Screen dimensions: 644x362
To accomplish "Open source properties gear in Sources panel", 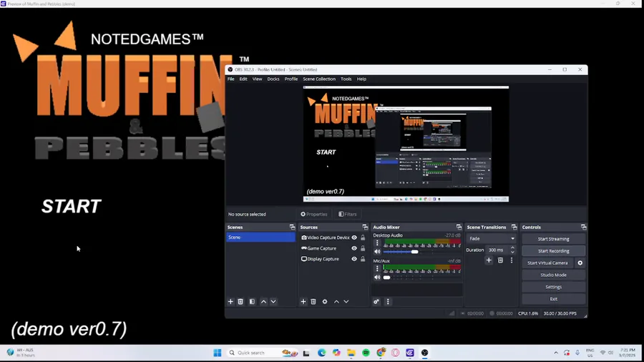I will pos(325,302).
